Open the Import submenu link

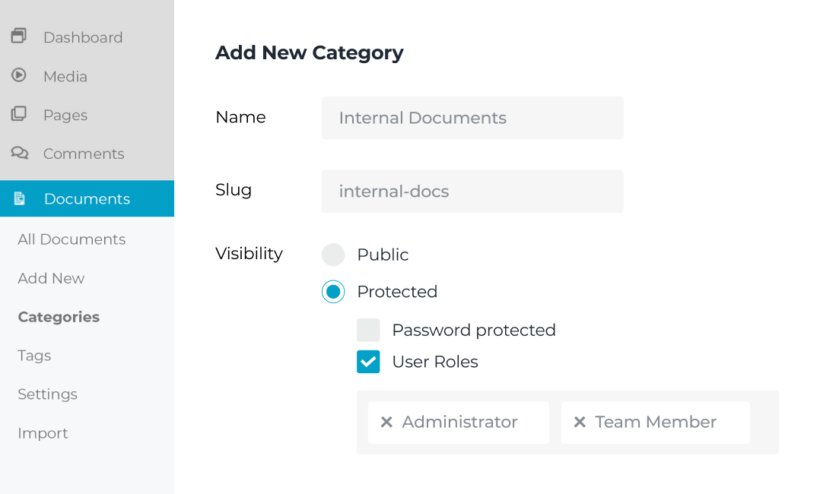43,433
